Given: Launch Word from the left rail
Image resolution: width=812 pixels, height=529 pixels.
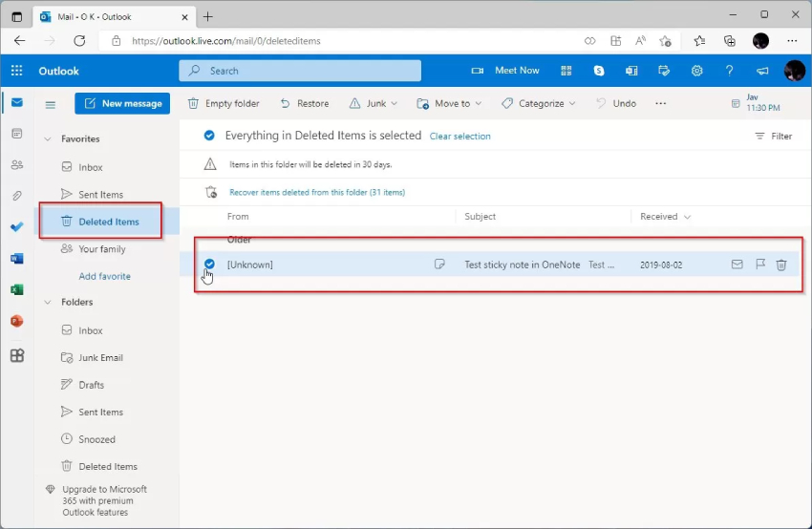Looking at the screenshot, I should tap(16, 258).
